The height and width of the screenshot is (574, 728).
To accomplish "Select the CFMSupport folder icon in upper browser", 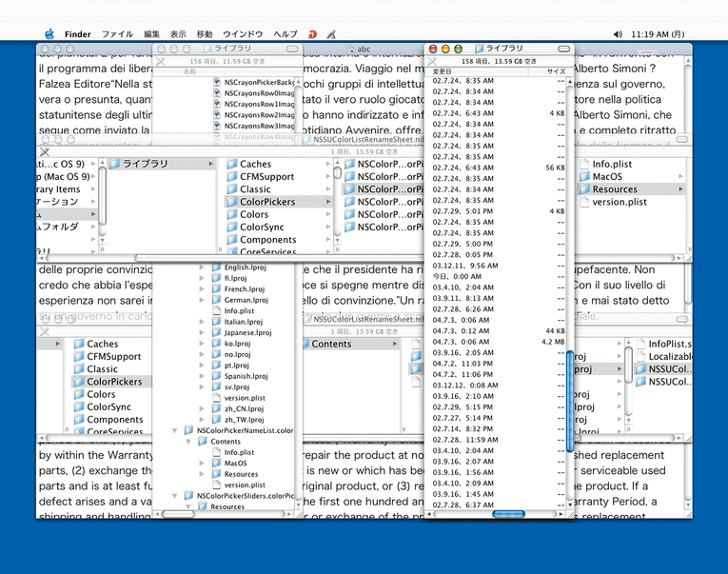I will pos(232,177).
